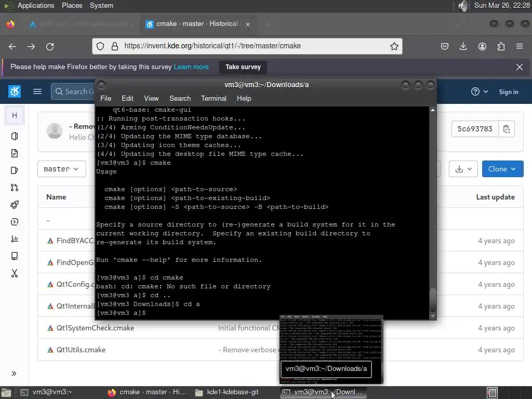Open the terminal Search menu

tap(180, 98)
